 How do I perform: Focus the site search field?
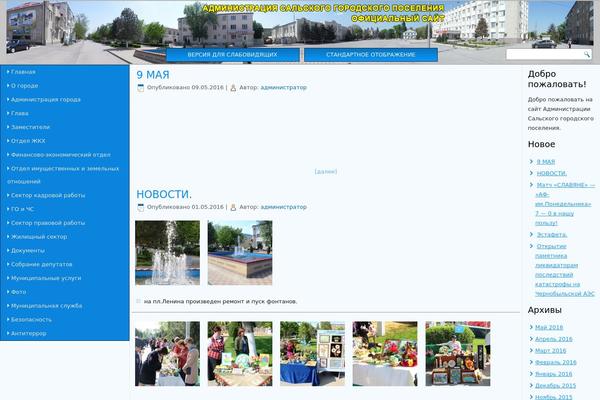pyautogui.click(x=544, y=55)
